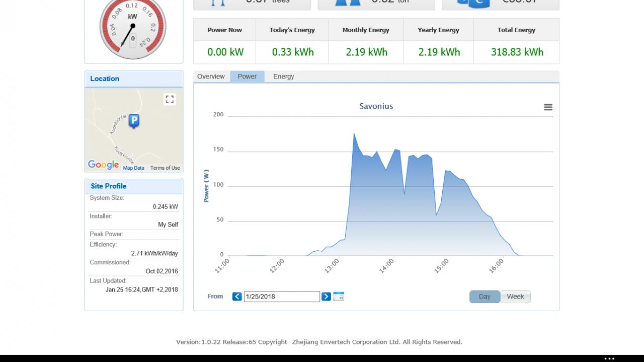Click the Location panel header
This screenshot has height=362, width=644.
[134, 79]
